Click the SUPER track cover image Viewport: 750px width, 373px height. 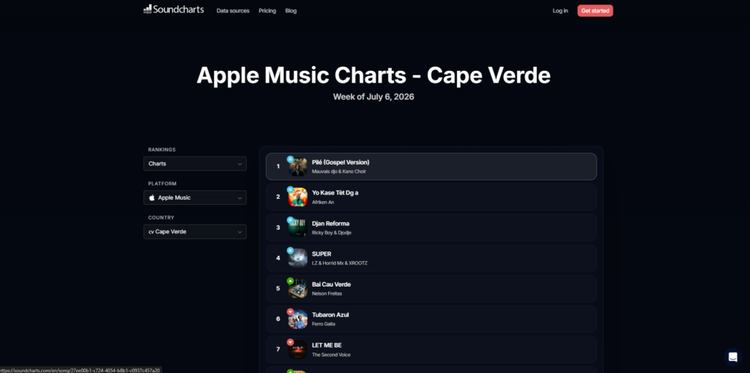(298, 258)
